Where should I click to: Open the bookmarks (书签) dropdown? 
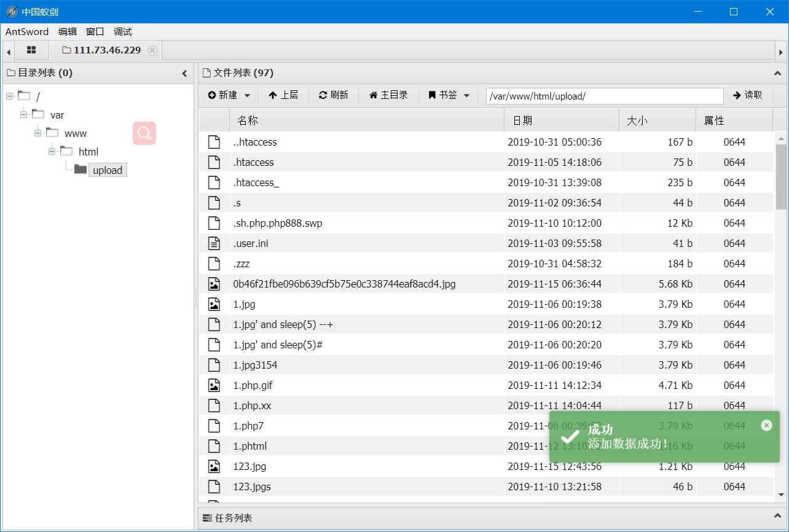(x=449, y=95)
